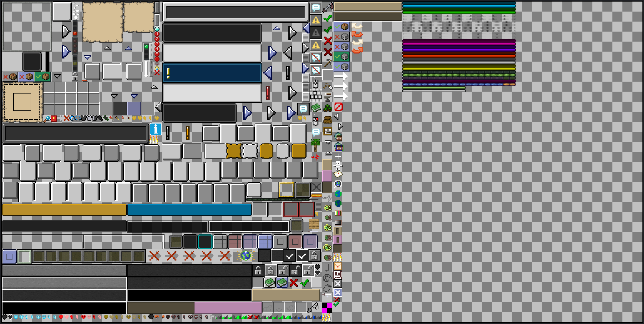The image size is (644, 324).
Task: Click the wide pink rectangle swatch
Action: pos(228,307)
